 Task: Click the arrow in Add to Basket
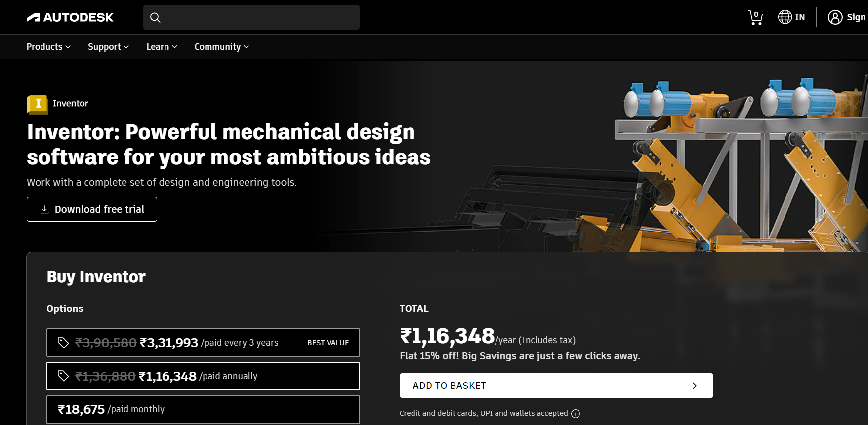click(695, 386)
